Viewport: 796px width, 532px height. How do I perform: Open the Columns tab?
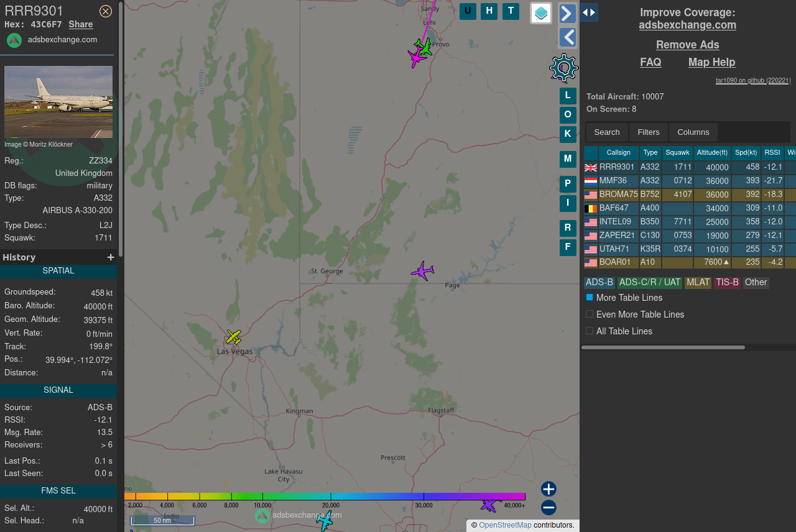(x=693, y=132)
